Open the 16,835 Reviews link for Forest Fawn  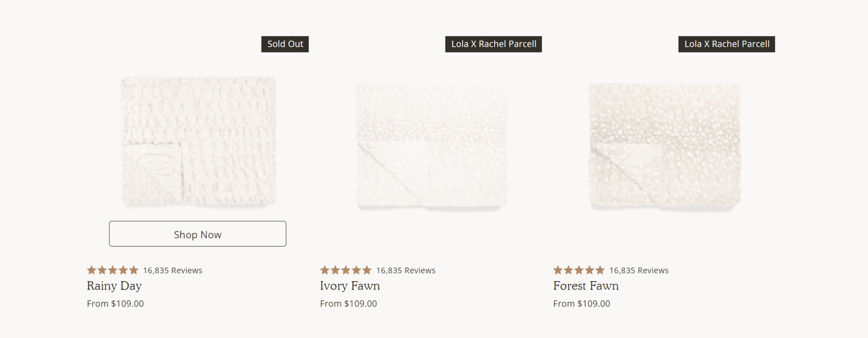pyautogui.click(x=639, y=271)
